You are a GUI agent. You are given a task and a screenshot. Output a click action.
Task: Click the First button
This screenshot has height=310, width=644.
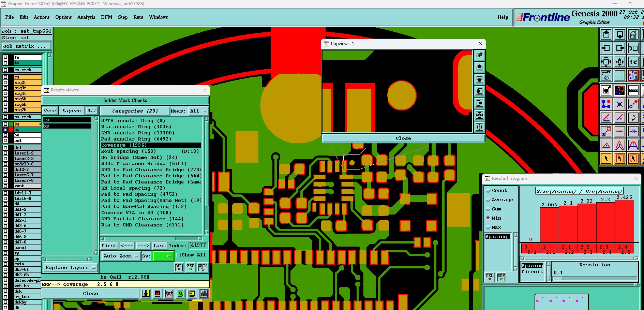click(109, 246)
